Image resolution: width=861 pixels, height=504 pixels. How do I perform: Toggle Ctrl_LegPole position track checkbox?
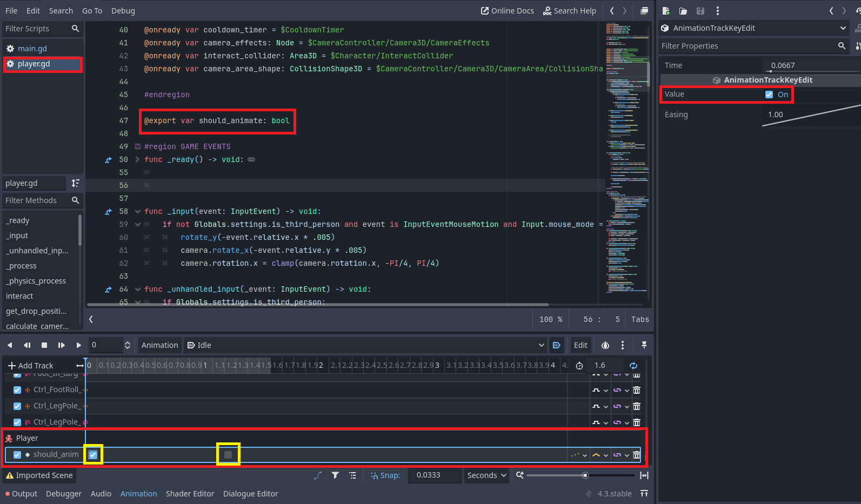(17, 406)
